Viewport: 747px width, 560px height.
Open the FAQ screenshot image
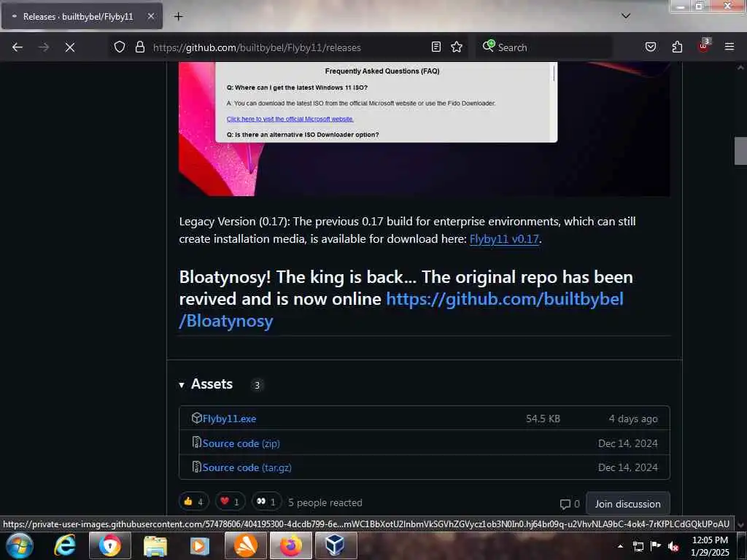pos(424,128)
